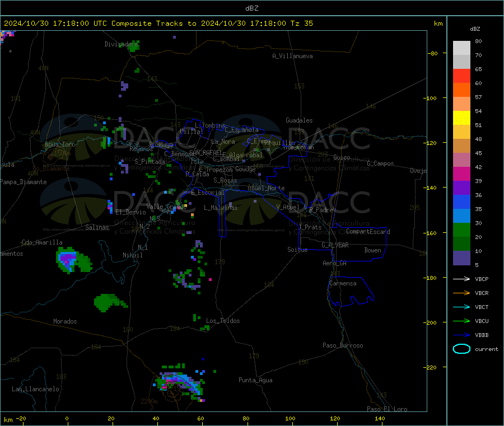
Task: Click the Soitue map label
Action: click(x=297, y=250)
